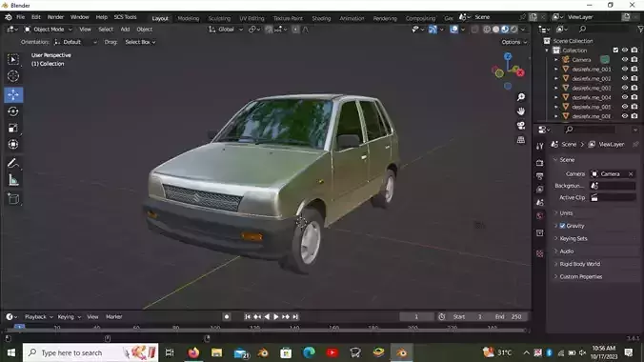Click the timeline Marker menu
The height and width of the screenshot is (362, 644).
(x=113, y=317)
